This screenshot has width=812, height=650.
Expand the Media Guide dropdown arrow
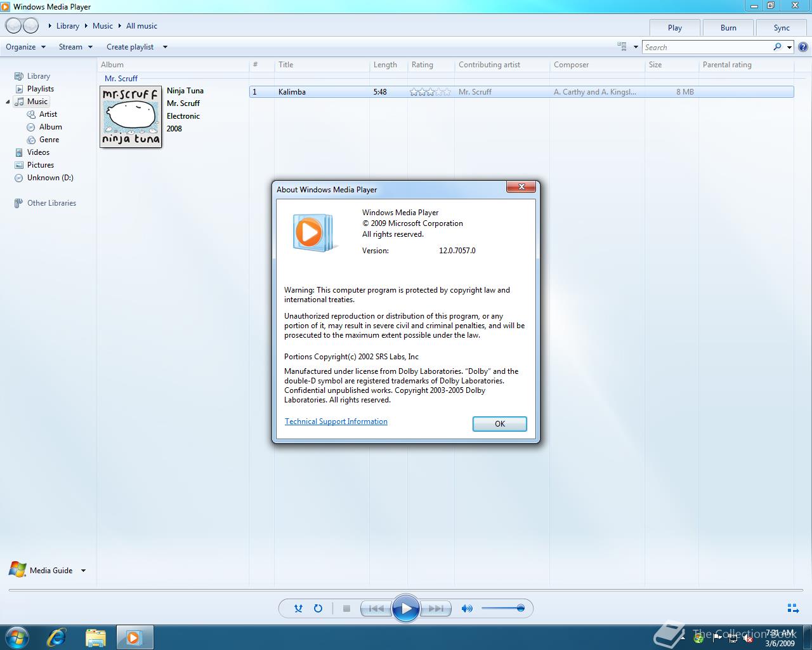pyautogui.click(x=83, y=571)
